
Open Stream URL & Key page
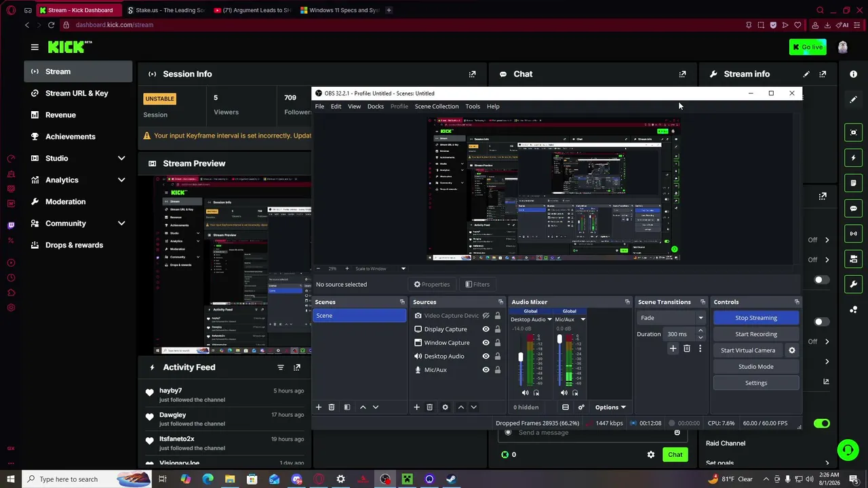point(78,94)
